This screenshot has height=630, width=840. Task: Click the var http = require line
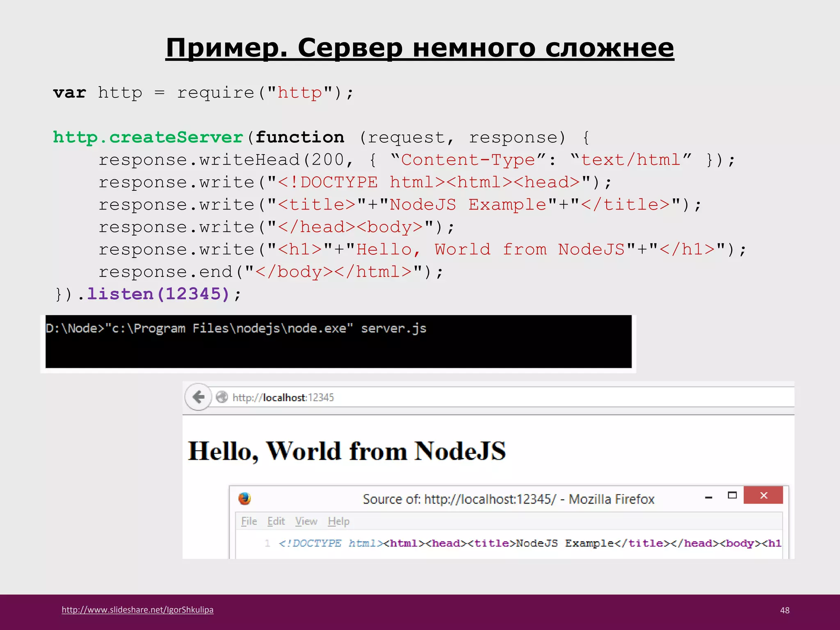point(203,93)
